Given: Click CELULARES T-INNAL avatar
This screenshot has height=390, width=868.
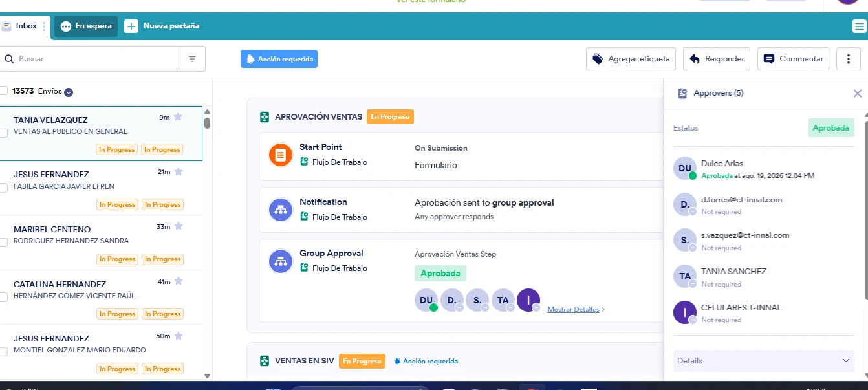Looking at the screenshot, I should coord(685,312).
